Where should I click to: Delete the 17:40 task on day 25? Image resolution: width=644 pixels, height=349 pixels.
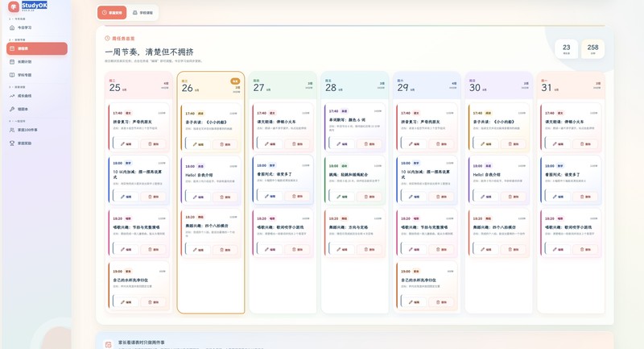tap(154, 144)
